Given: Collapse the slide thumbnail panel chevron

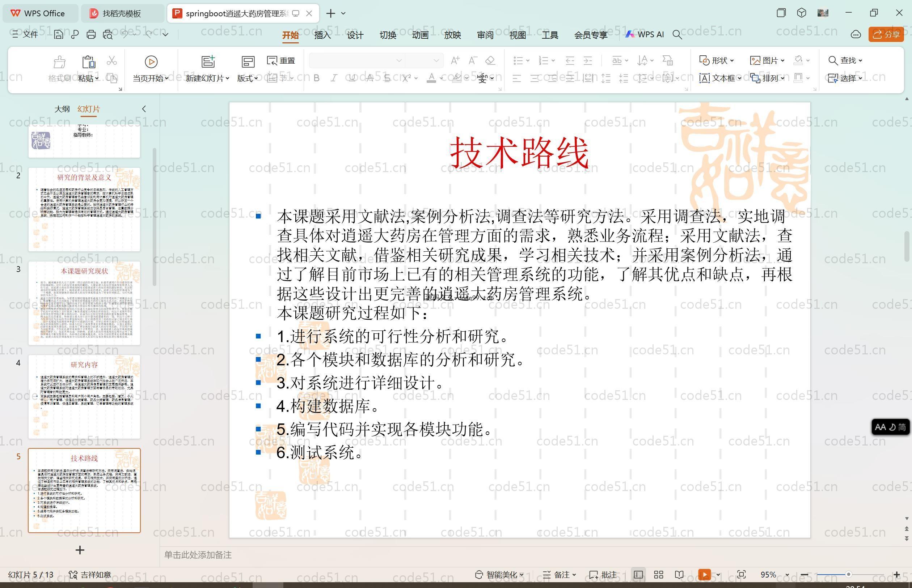Looking at the screenshot, I should [144, 109].
